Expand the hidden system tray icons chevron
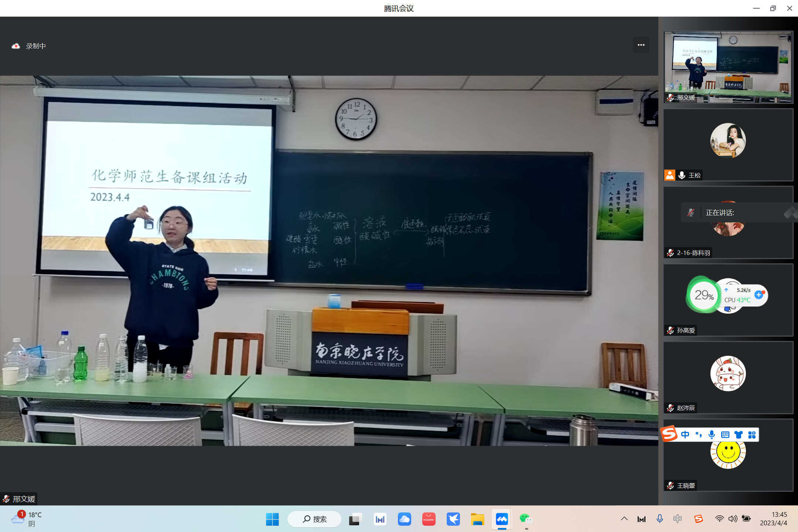Screen dimensions: 798x532 pyautogui.click(x=624, y=519)
